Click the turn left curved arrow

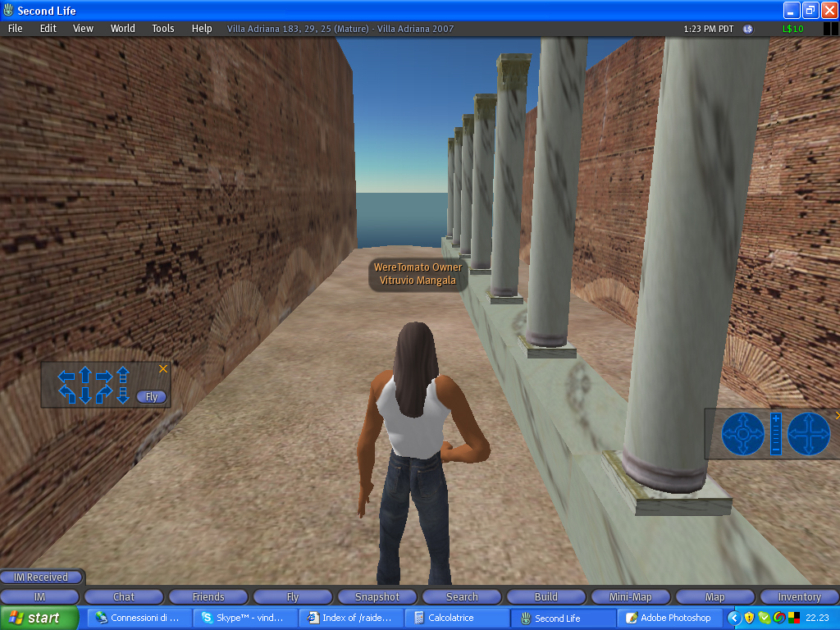(x=66, y=395)
